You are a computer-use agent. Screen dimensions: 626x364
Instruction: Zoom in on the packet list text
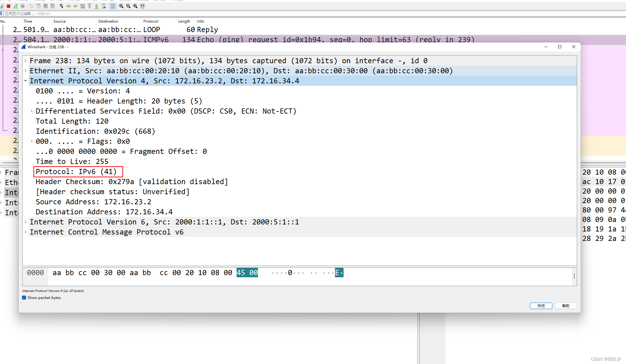coord(121,6)
